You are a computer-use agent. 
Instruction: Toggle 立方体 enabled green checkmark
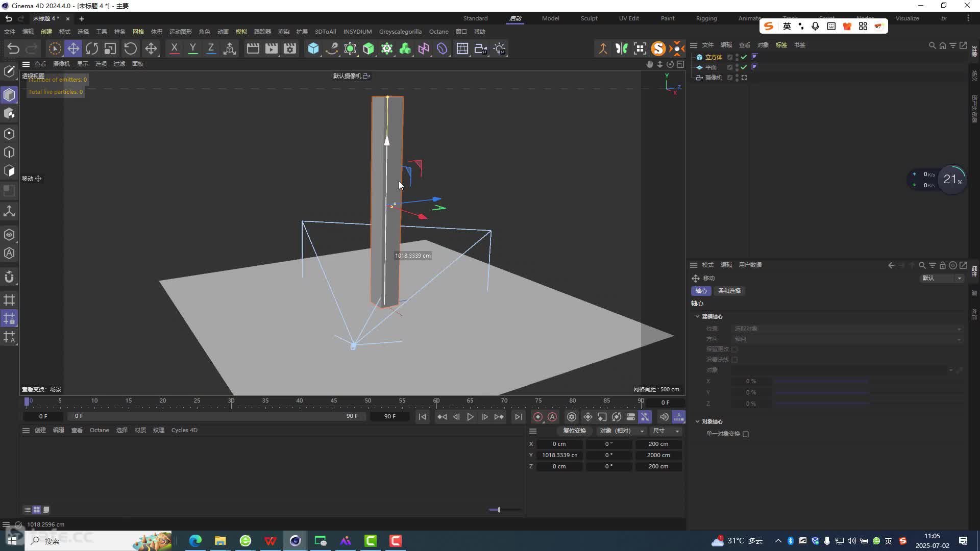tap(744, 57)
